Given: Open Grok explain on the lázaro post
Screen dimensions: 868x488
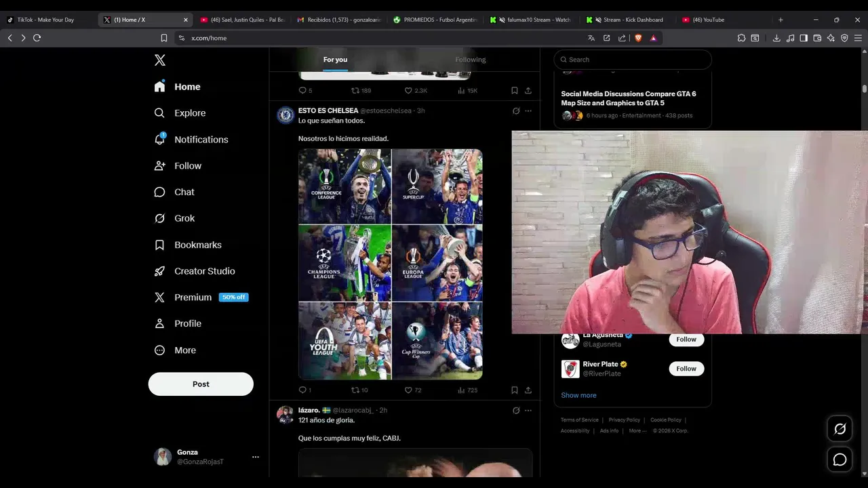Looking at the screenshot, I should (516, 411).
